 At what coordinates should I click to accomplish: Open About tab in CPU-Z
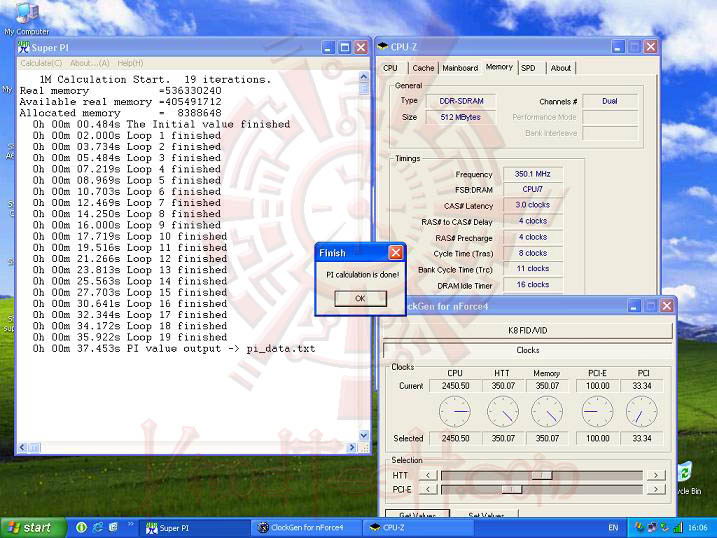(561, 68)
